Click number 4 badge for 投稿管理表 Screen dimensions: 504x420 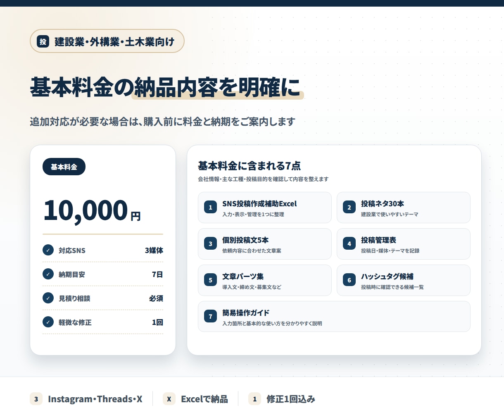tap(349, 243)
